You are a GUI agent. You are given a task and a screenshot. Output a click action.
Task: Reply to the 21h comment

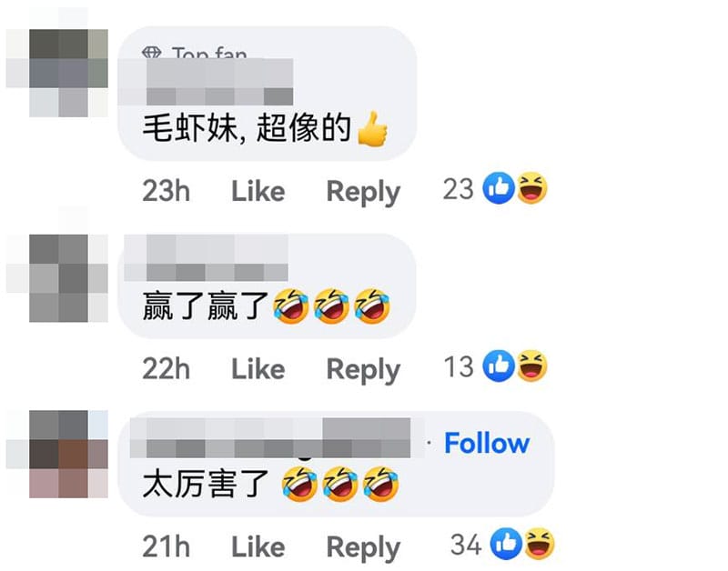(363, 547)
